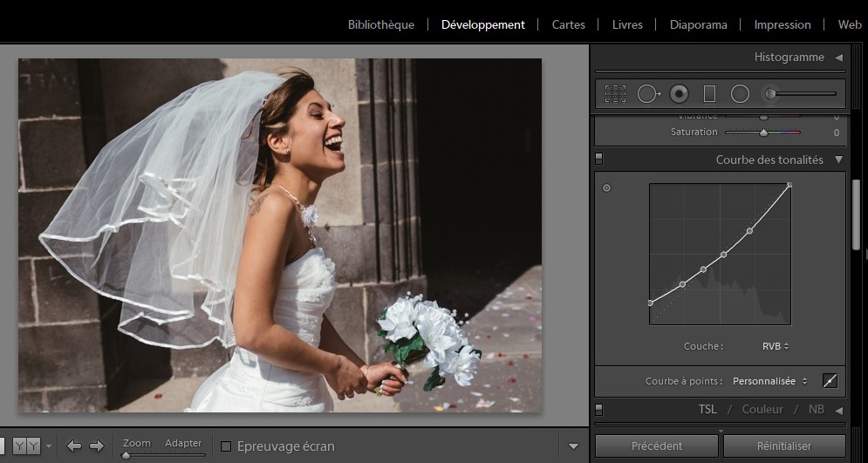Screen dimensions: 868x463
Task: Toggle the TSL panel on/off switch
Action: tap(599, 410)
